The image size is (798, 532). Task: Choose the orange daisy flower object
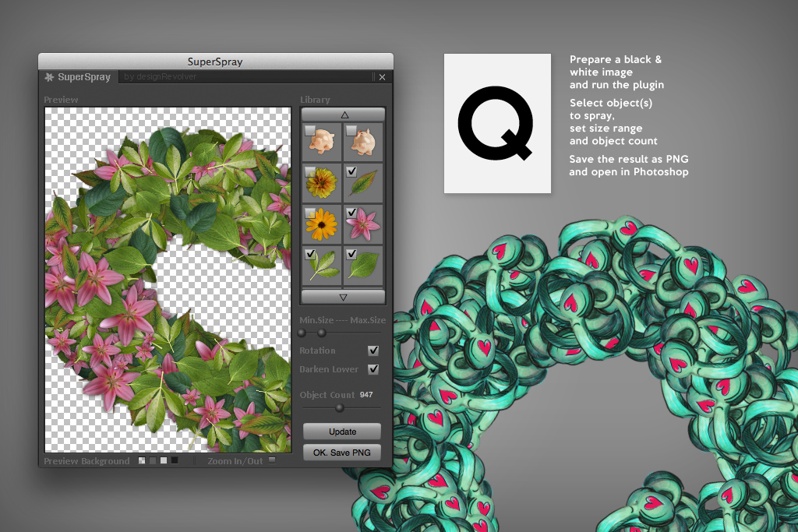(x=321, y=225)
